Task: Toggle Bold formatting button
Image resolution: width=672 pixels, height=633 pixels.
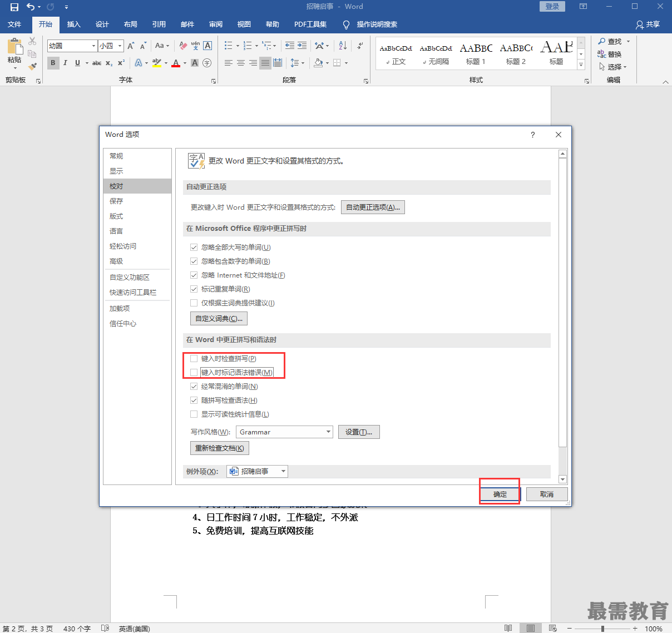Action: [53, 63]
